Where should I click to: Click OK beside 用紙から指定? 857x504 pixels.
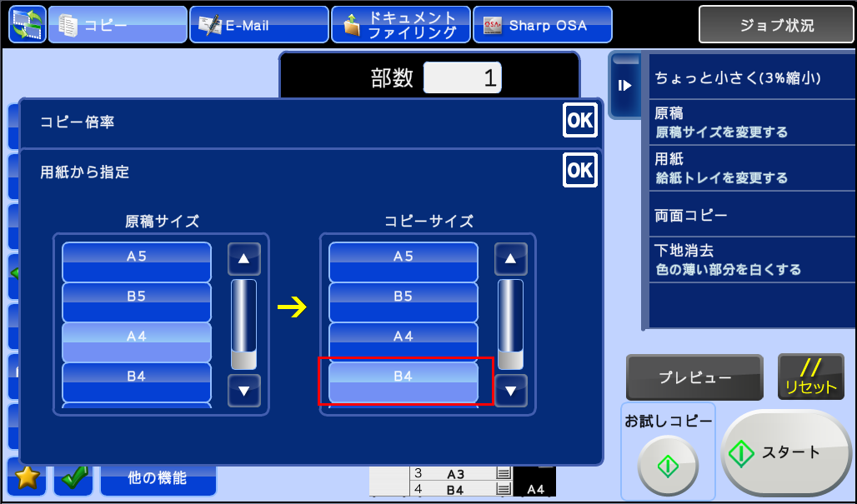pyautogui.click(x=579, y=171)
